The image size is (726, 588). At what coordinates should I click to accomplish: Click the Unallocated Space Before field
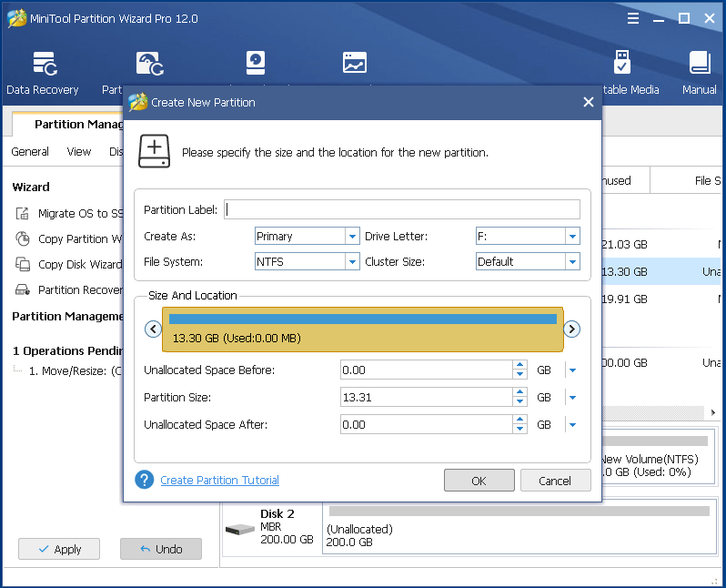[427, 370]
